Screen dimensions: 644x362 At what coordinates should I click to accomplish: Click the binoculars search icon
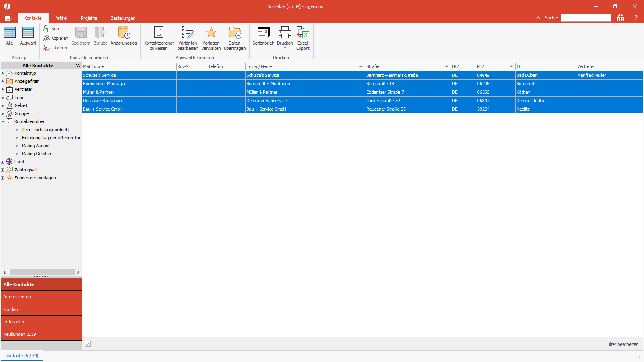pos(621,18)
